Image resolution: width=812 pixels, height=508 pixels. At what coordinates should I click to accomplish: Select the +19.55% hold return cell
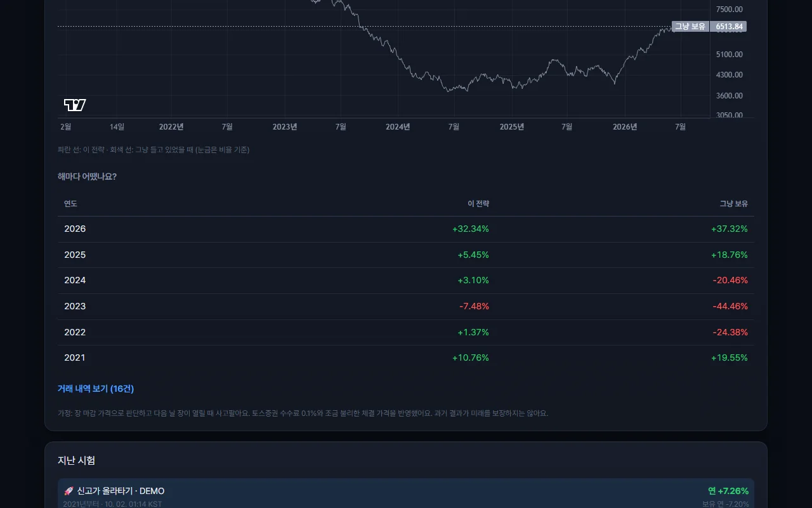click(730, 358)
